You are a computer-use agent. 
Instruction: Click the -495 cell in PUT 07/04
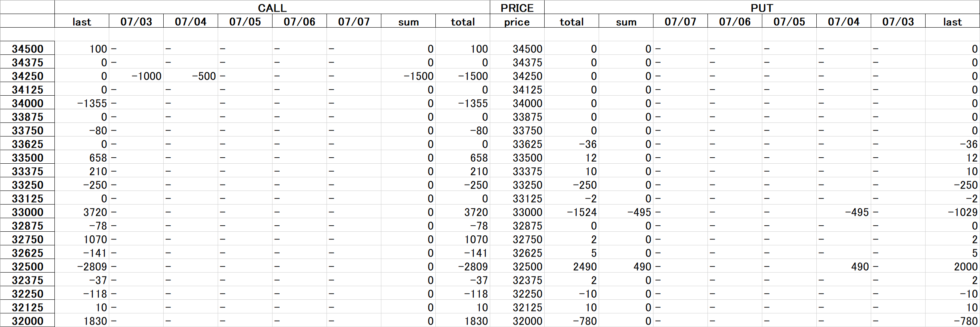tap(844, 212)
